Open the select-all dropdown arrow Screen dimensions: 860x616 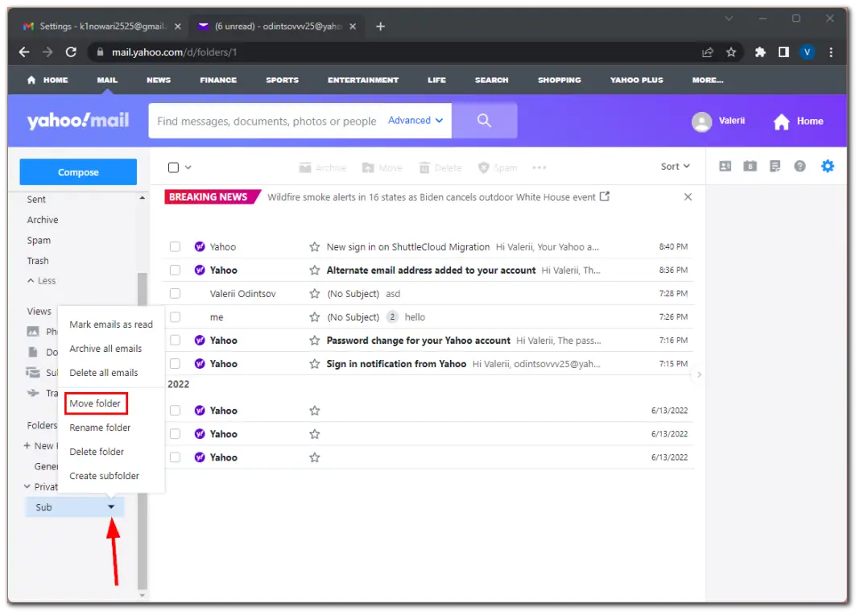(x=188, y=167)
